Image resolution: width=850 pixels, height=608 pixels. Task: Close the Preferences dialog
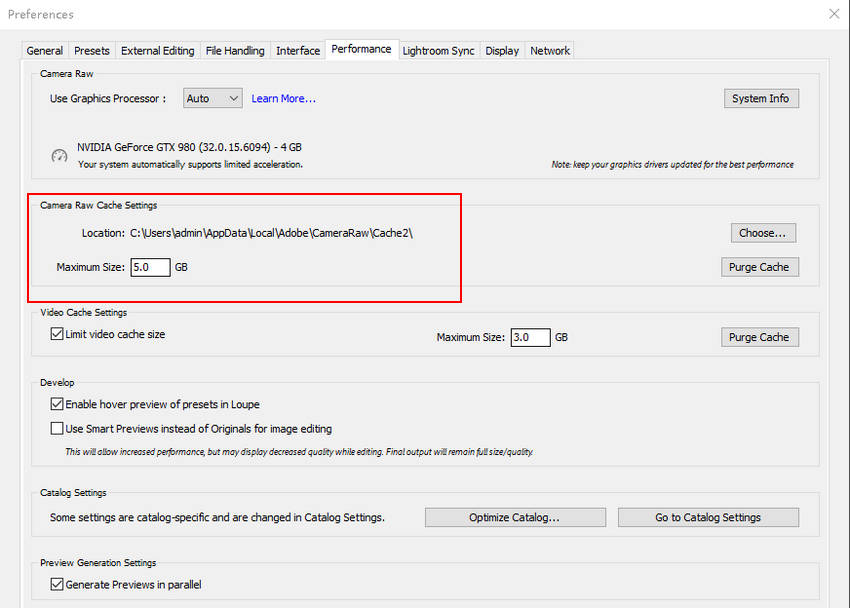pyautogui.click(x=834, y=14)
